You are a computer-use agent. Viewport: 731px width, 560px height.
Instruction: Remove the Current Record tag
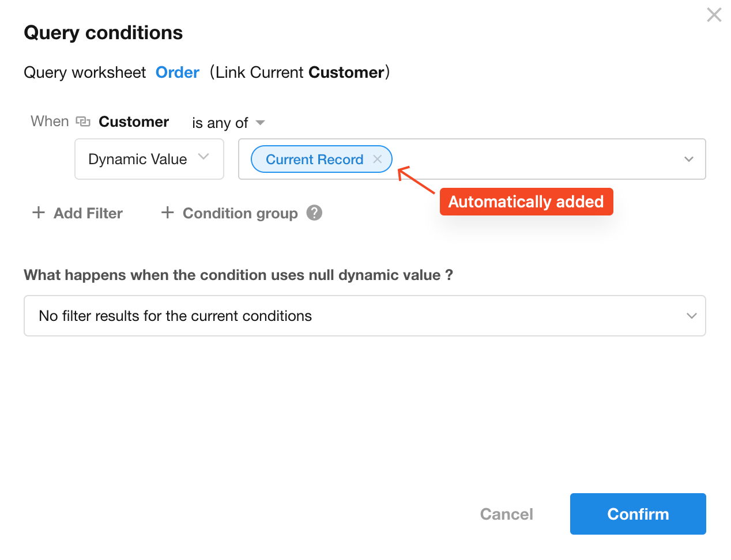click(378, 160)
